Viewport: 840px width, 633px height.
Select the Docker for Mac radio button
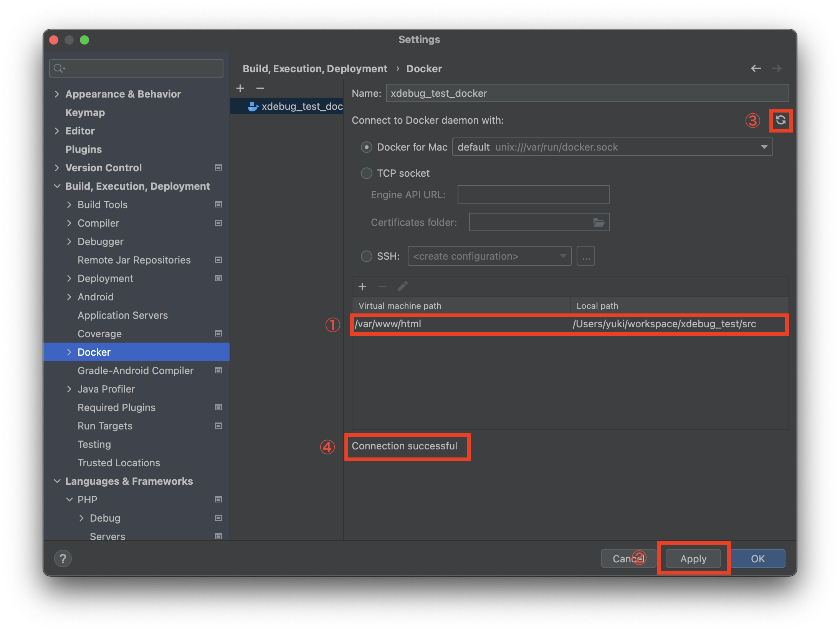(367, 147)
